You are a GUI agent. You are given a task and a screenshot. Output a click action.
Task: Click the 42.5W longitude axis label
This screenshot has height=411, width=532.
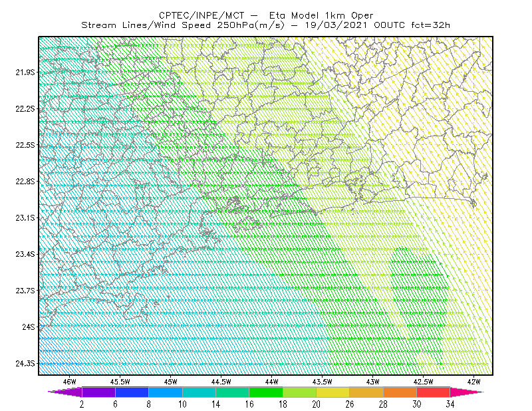(x=424, y=382)
